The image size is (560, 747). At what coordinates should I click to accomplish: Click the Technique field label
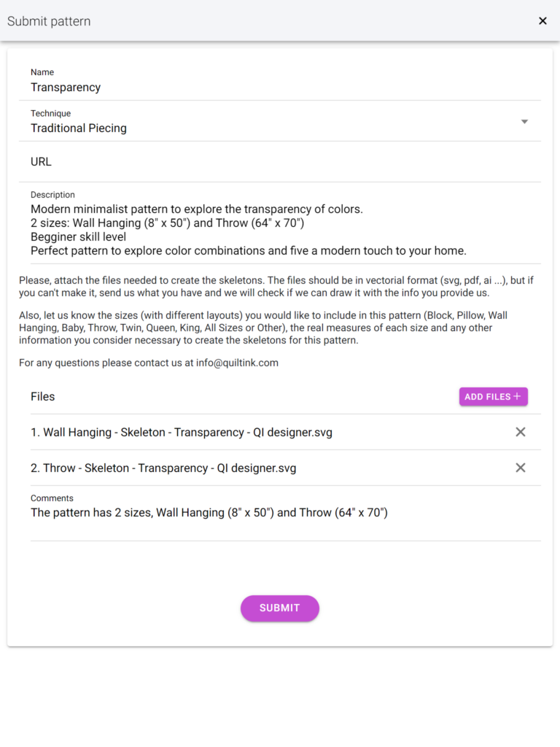[51, 113]
